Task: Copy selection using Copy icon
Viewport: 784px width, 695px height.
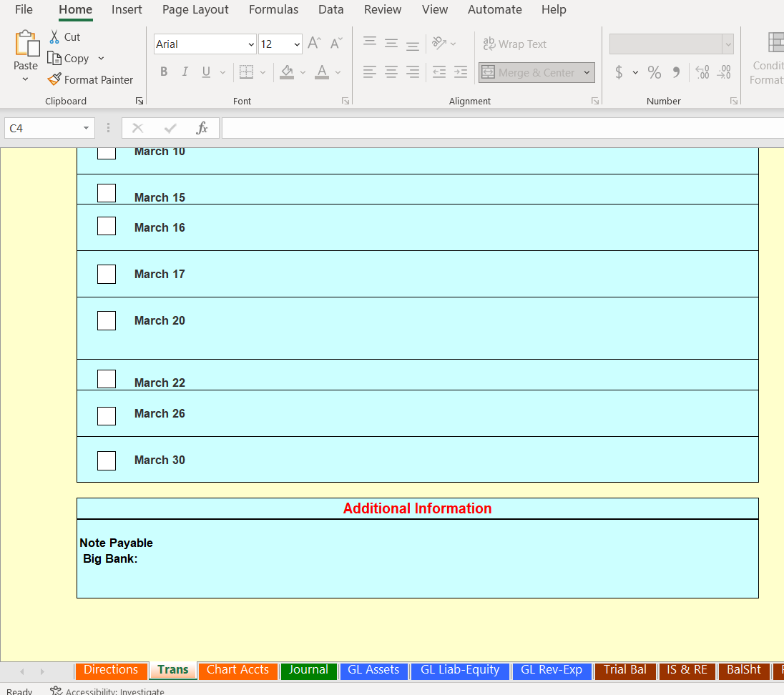Action: 54,58
